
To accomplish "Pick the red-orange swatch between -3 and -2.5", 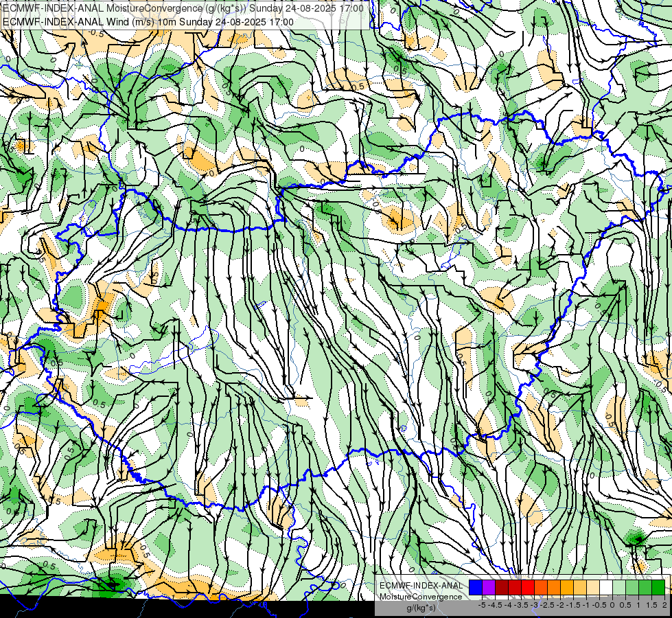I will point(541,588).
